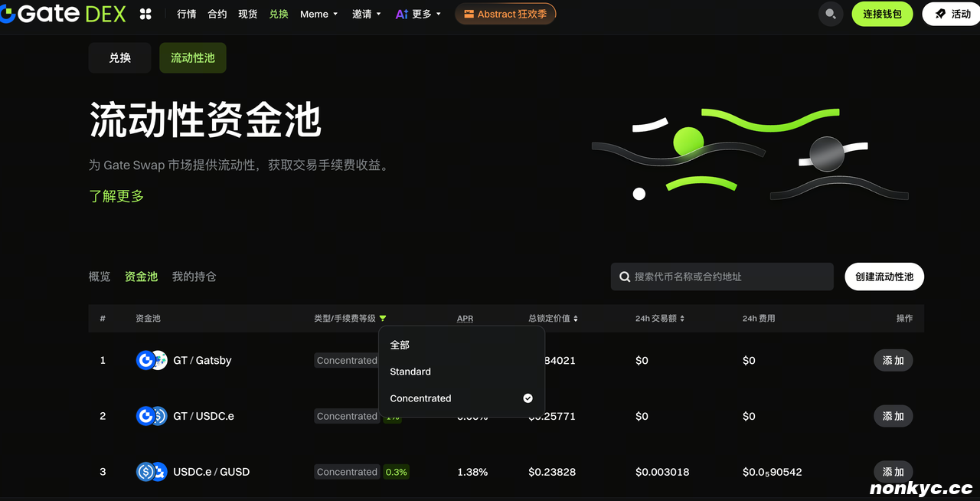Screen dimensions: 980x501
Task: Sort by 24h 交易额 arrows
Action: click(682, 319)
